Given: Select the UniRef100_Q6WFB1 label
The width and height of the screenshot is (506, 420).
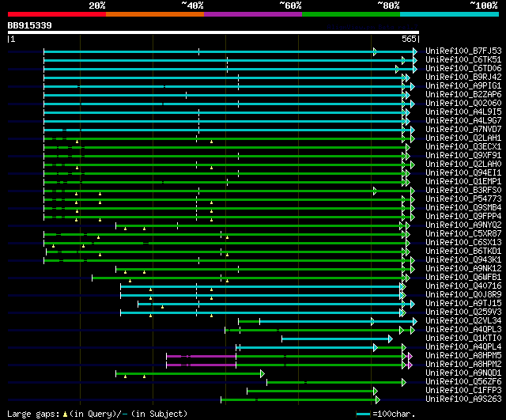Looking at the screenshot, I should [463, 278].
